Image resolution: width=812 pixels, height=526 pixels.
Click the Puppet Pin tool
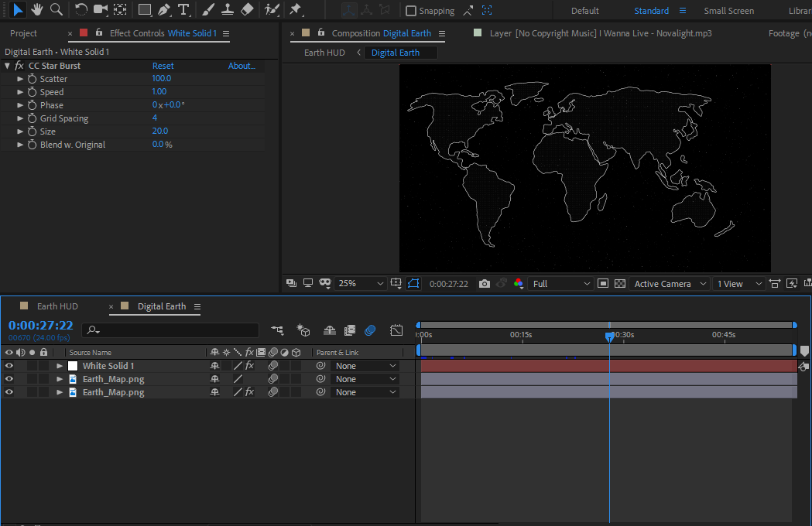295,10
